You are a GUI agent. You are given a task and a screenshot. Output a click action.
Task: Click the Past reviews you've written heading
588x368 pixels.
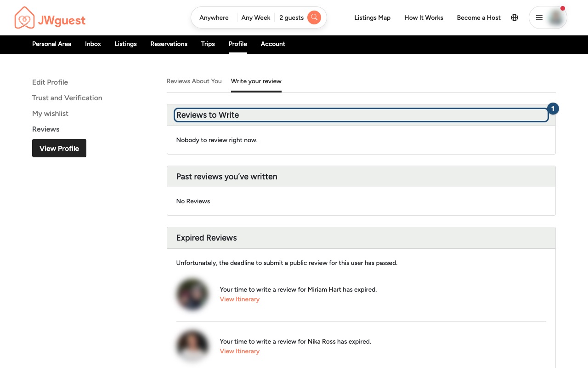point(227,177)
